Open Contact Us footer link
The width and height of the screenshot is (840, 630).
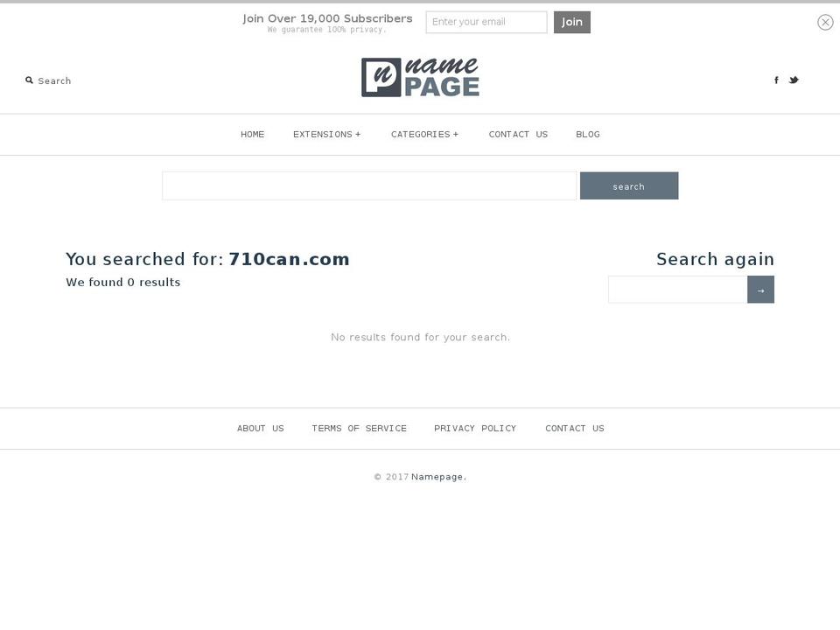click(x=575, y=429)
